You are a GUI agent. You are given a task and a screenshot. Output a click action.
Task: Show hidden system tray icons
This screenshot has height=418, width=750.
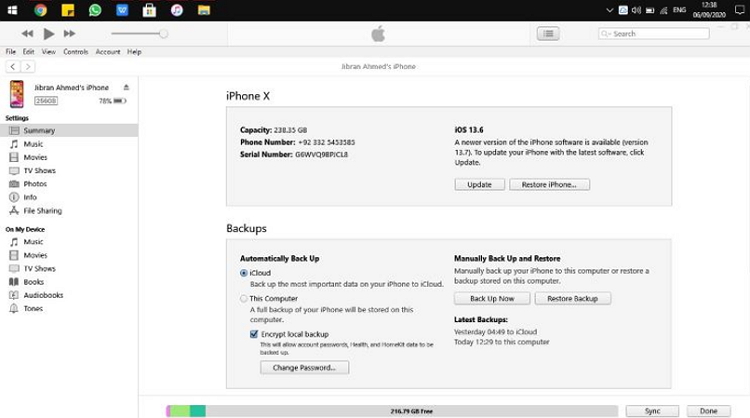click(x=609, y=10)
